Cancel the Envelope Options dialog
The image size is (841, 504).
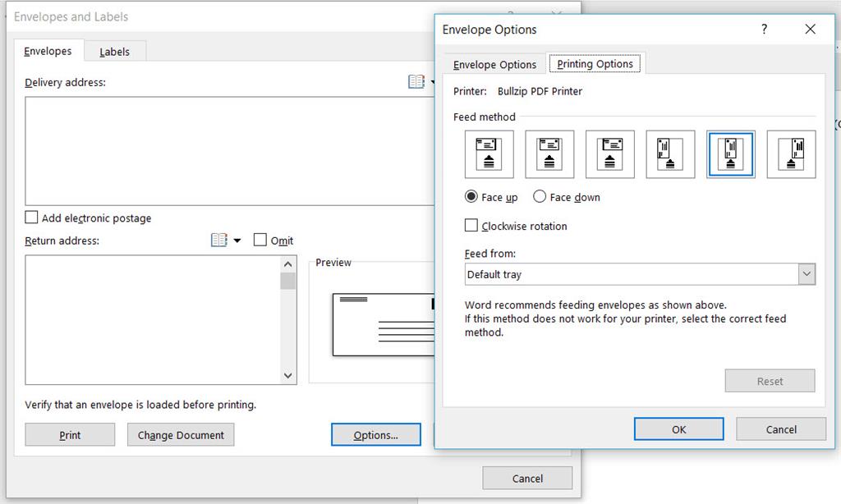pyautogui.click(x=781, y=429)
